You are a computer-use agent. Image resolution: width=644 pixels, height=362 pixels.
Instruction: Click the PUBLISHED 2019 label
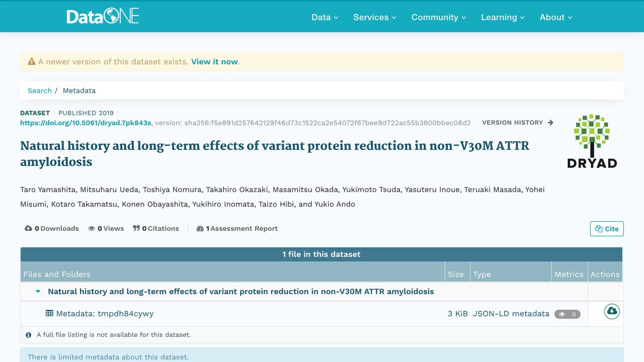tap(86, 113)
